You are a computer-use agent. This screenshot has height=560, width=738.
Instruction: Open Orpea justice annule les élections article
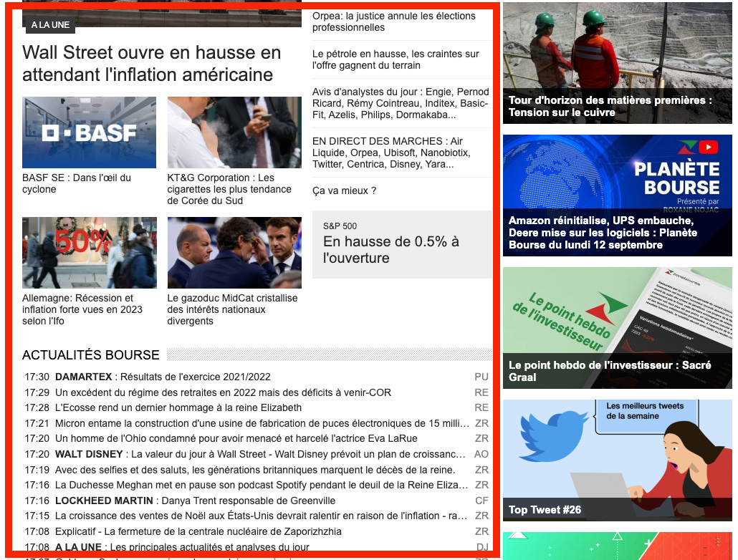click(x=394, y=21)
